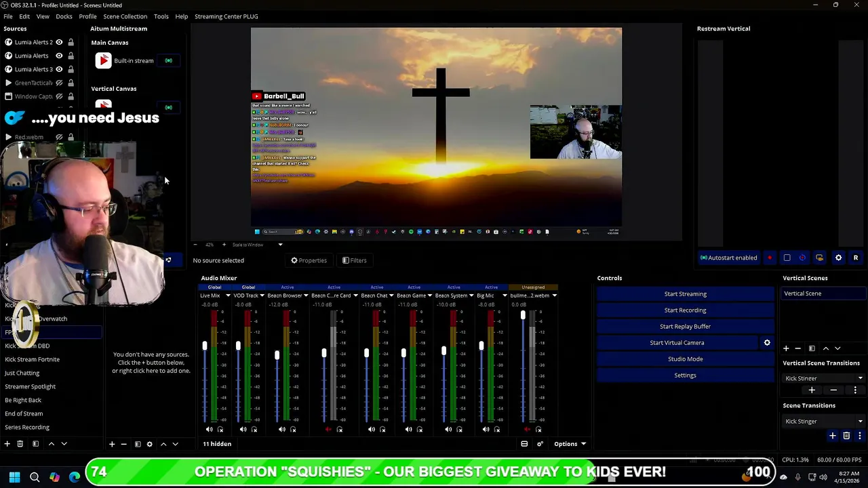Toggle audio mixer layout icon
The image size is (868, 488).
pos(524,444)
